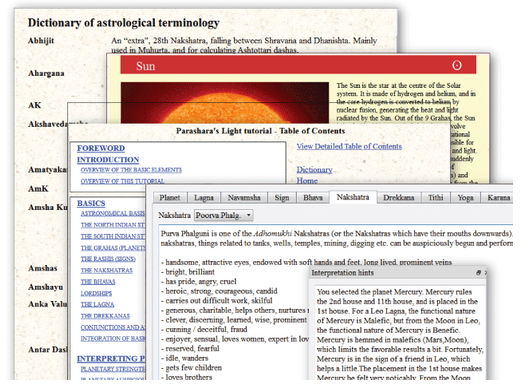This screenshot has height=390, width=524.
Task: Open the BASICS section link
Action: 91,203
